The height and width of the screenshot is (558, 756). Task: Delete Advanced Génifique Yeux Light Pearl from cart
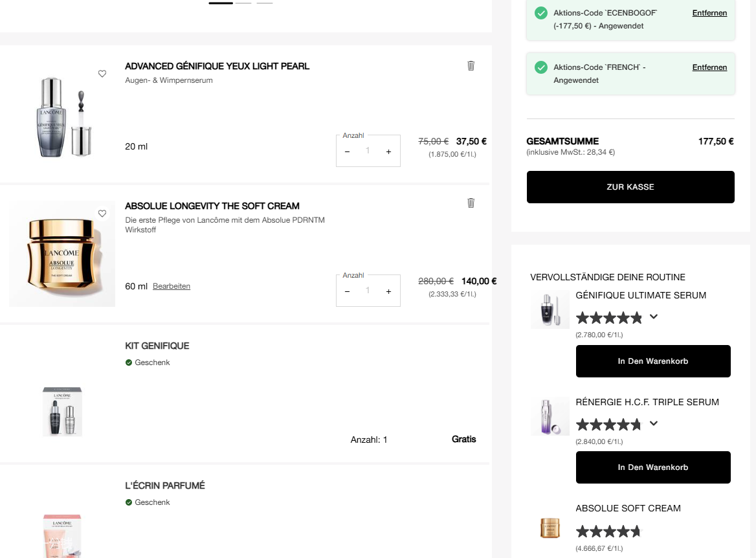(471, 65)
